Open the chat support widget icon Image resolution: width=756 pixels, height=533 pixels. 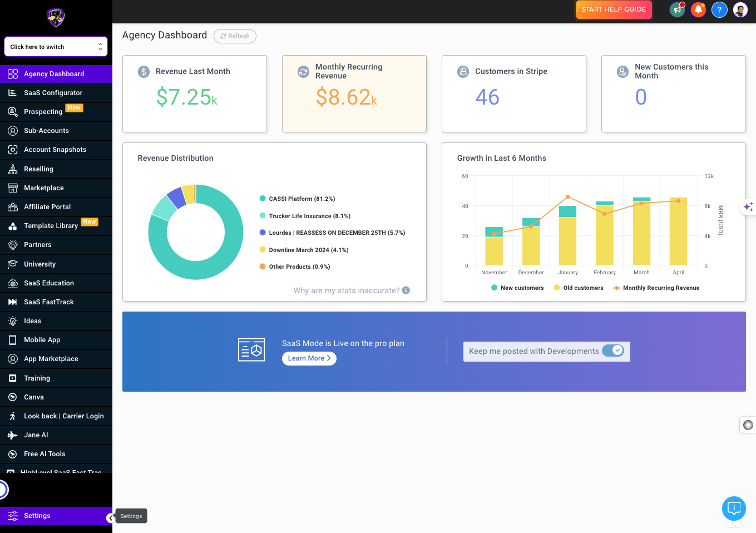pos(734,508)
